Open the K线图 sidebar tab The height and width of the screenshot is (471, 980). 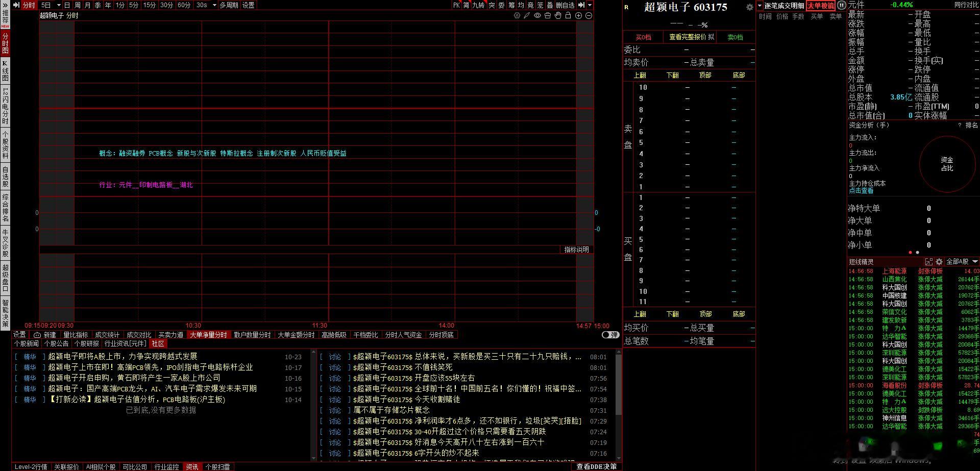tap(5, 70)
